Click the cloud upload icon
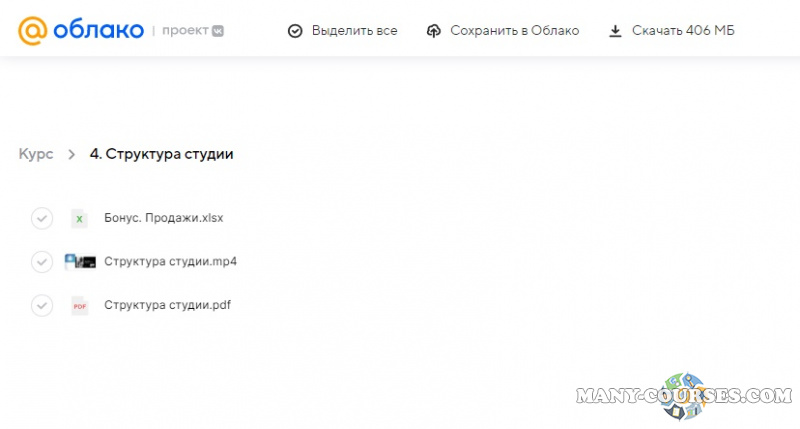The height and width of the screenshot is (429, 800). pyautogui.click(x=433, y=31)
